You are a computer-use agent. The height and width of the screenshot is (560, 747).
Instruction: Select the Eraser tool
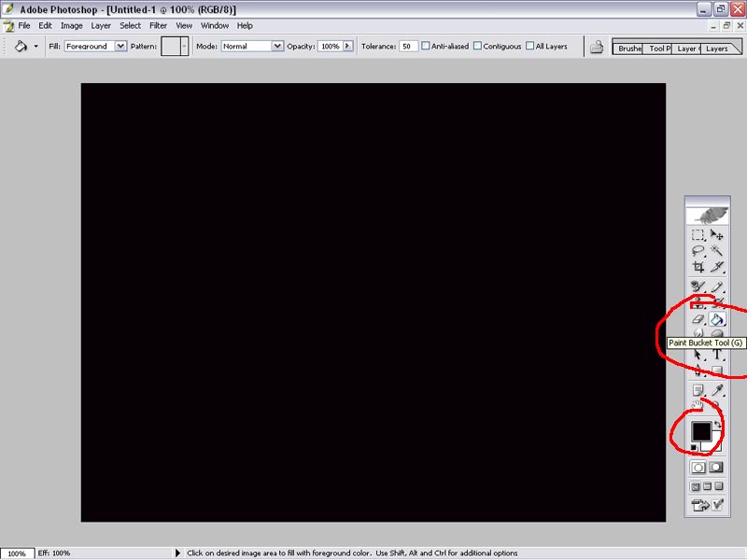click(x=698, y=319)
